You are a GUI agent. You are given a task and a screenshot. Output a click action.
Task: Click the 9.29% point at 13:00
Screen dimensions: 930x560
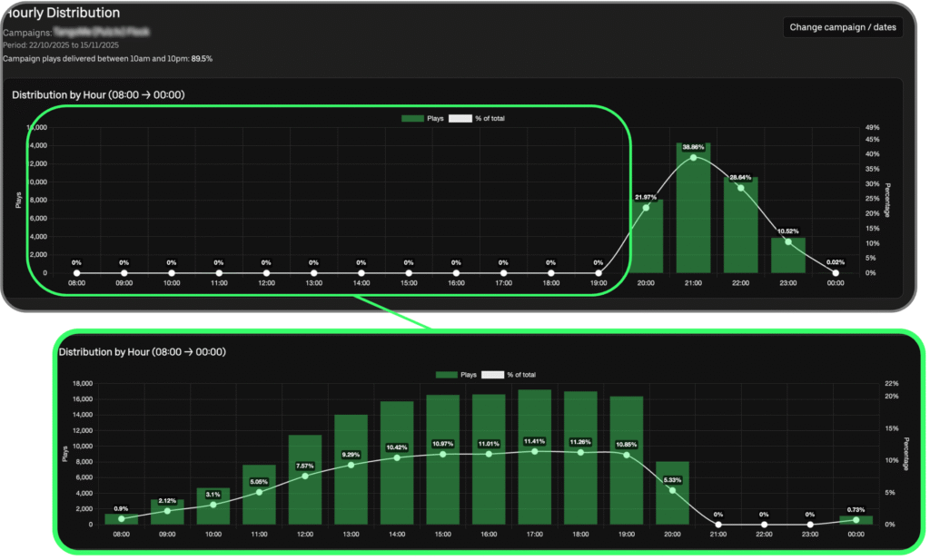click(351, 466)
